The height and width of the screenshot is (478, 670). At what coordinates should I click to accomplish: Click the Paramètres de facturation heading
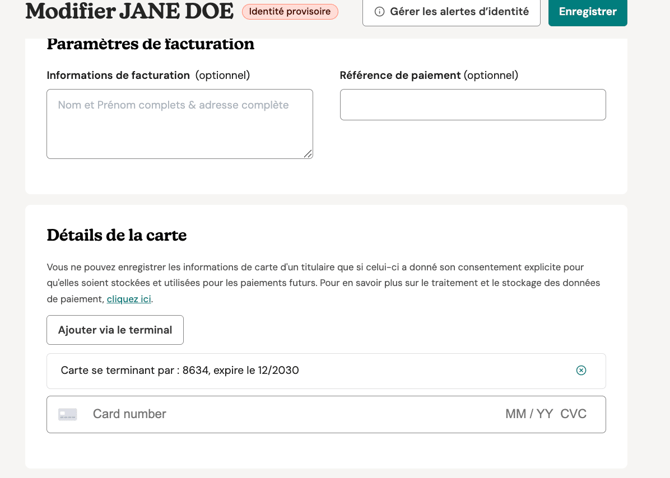[150, 44]
